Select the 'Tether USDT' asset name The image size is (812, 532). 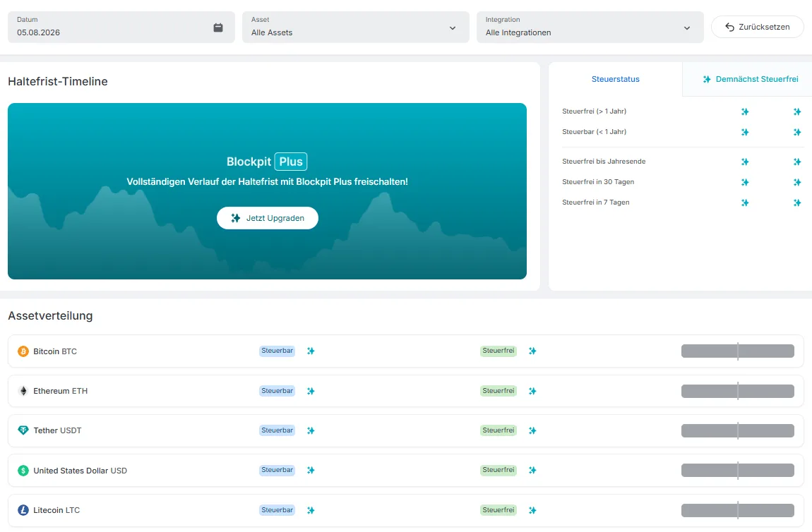pos(57,430)
